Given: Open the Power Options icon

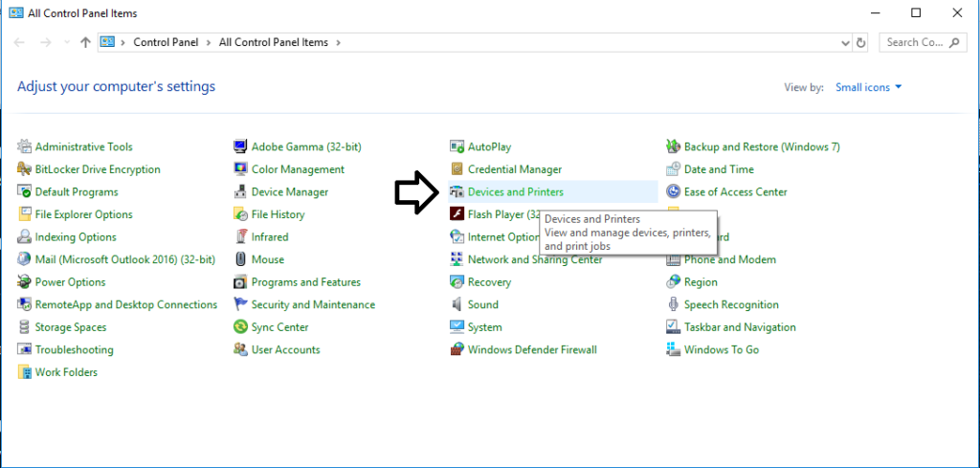Looking at the screenshot, I should click(24, 281).
